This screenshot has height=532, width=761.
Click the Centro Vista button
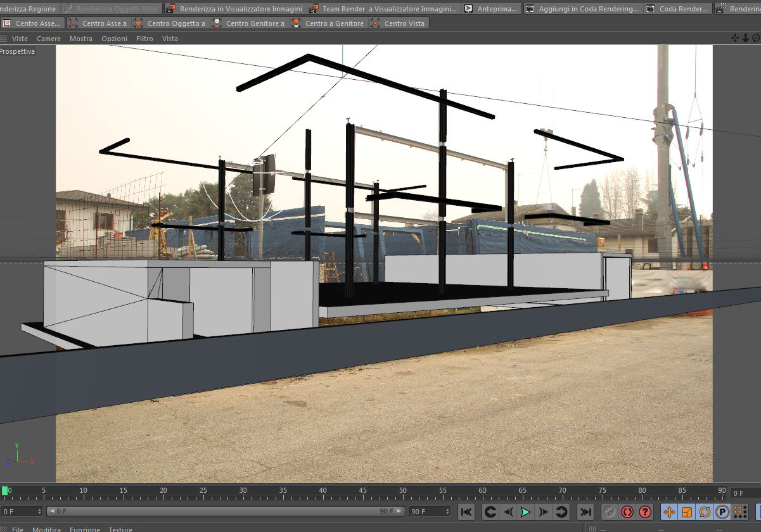399,23
